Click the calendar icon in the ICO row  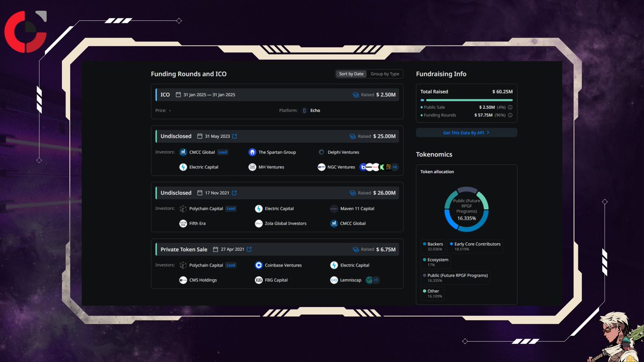178,95
